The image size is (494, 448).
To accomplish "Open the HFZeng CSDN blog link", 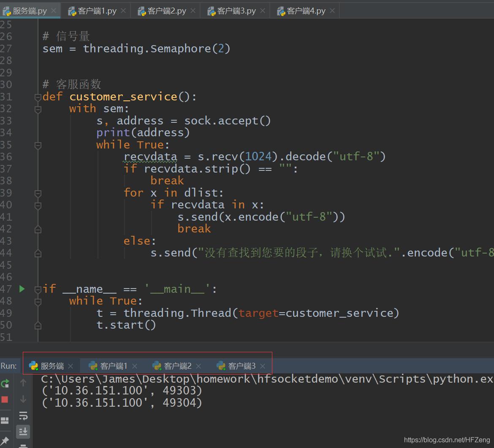I will 446,439.
